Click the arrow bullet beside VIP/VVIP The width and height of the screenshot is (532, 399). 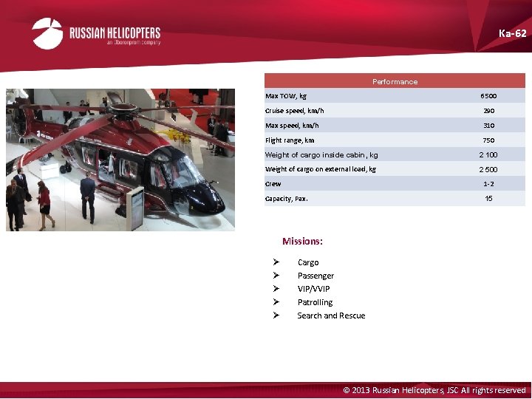(276, 288)
